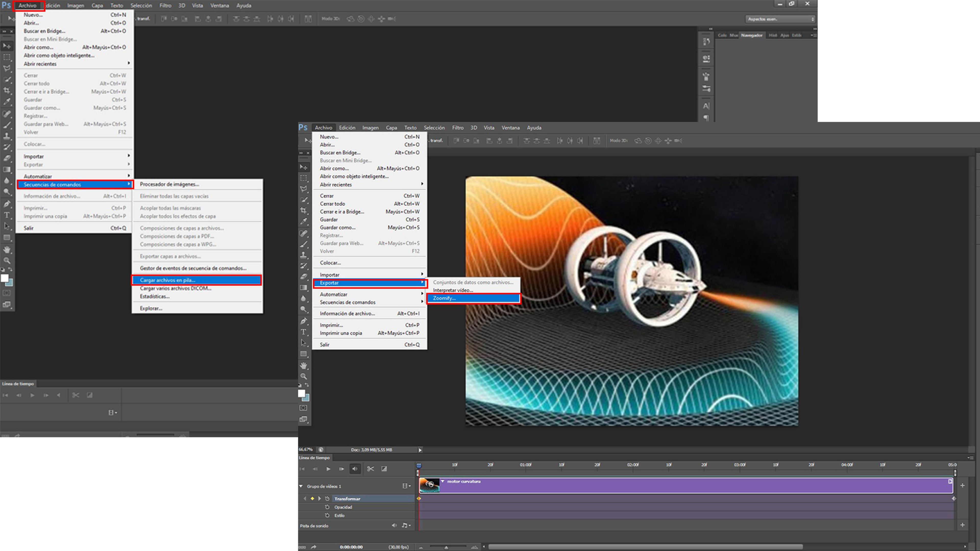Select the Type tool in the front window
This screenshot has height=551, width=980.
pyautogui.click(x=304, y=332)
